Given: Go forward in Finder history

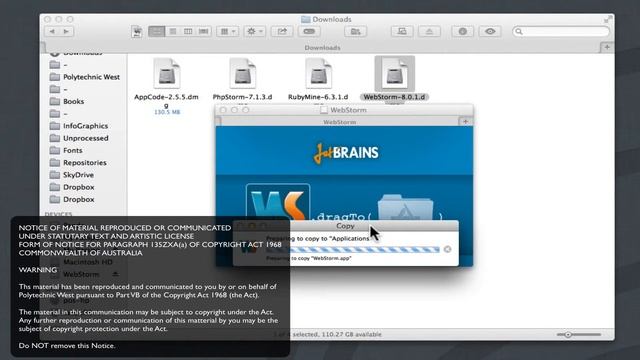Looking at the screenshot, I should coord(67,31).
